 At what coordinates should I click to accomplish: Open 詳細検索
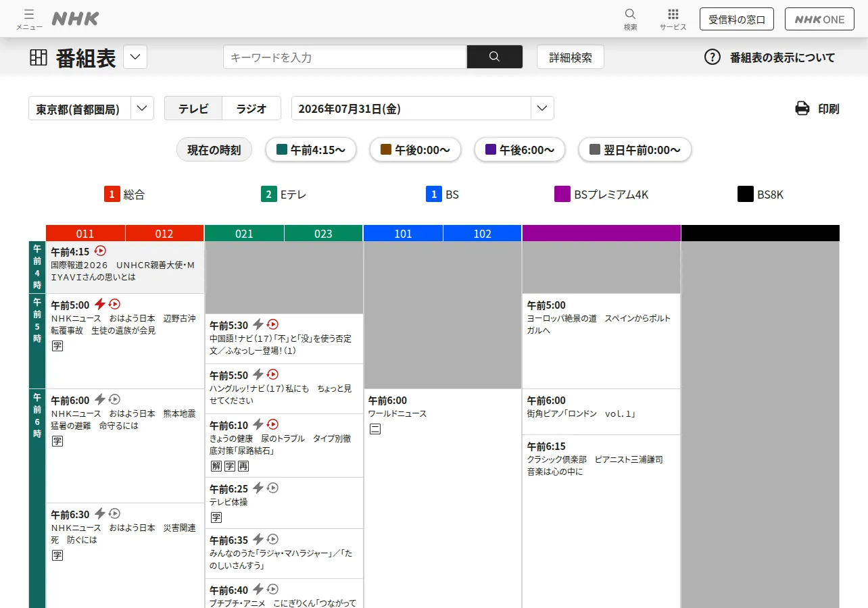pyautogui.click(x=571, y=57)
